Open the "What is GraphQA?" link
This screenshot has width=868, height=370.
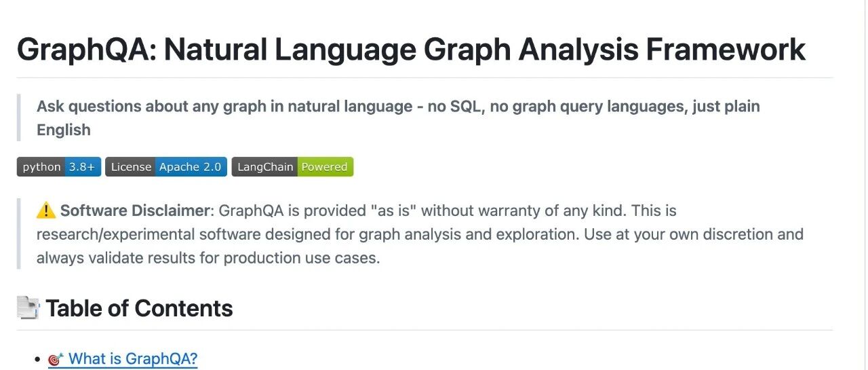[133, 358]
